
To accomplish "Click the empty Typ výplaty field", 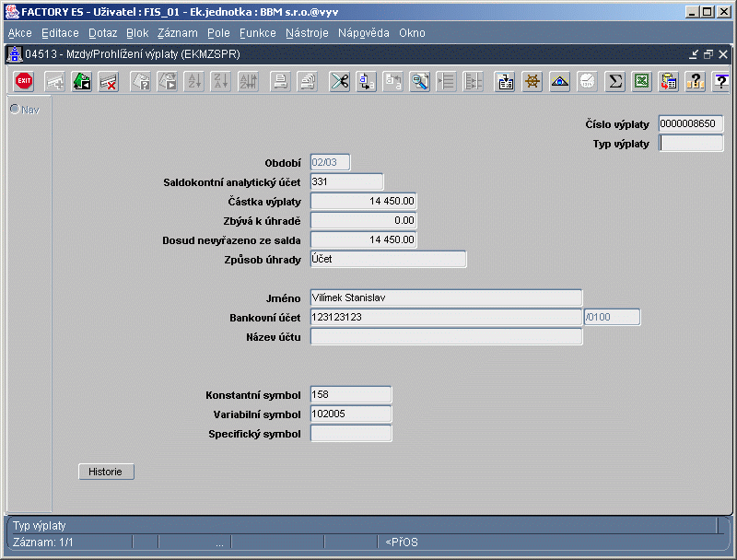I will (690, 143).
